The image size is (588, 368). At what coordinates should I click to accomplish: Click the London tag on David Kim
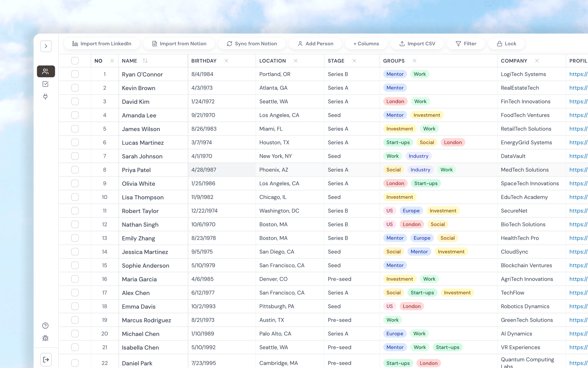(x=395, y=101)
